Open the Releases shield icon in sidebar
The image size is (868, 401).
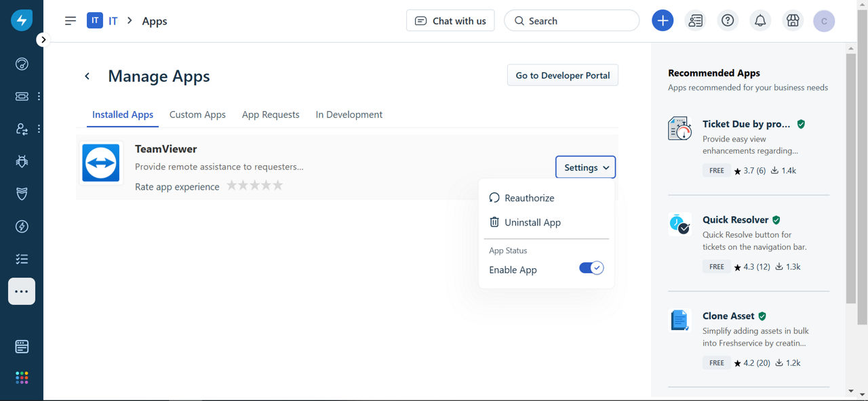pyautogui.click(x=22, y=194)
